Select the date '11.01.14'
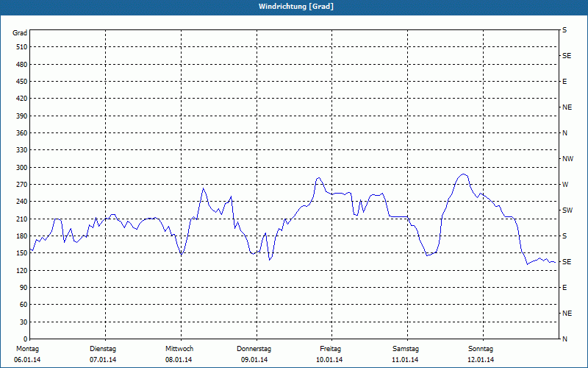The width and height of the screenshot is (588, 368). tap(405, 360)
